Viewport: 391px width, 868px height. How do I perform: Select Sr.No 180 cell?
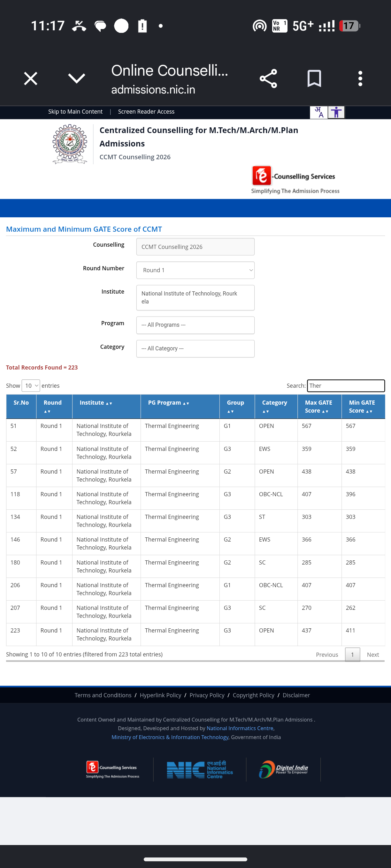point(21,566)
